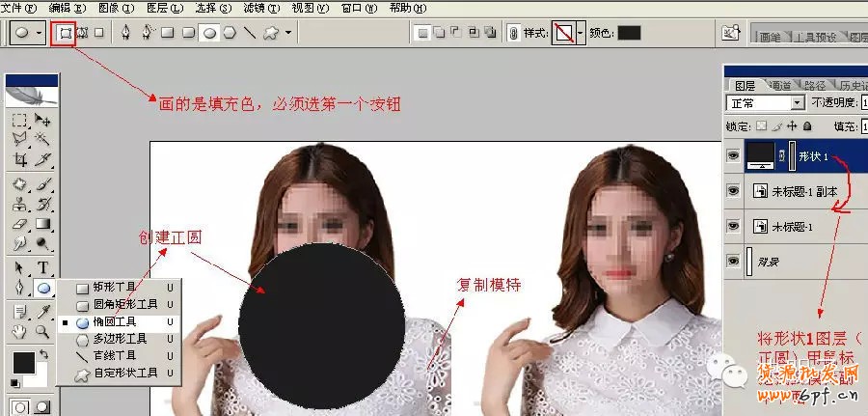This screenshot has height=416, width=868.
Task: Pick the Crop tool in toolbox
Action: click(x=19, y=160)
